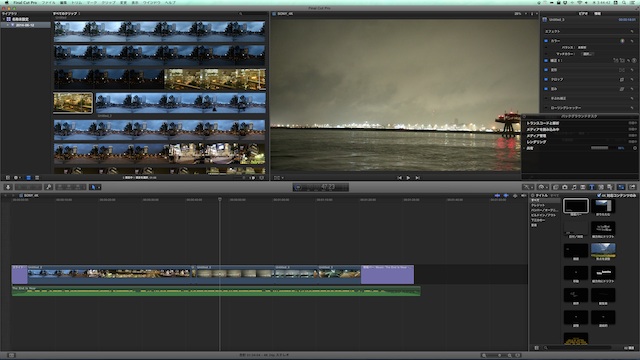Collapse the library disclosure triangle
The height and width of the screenshot is (360, 640).
[x=4, y=19]
